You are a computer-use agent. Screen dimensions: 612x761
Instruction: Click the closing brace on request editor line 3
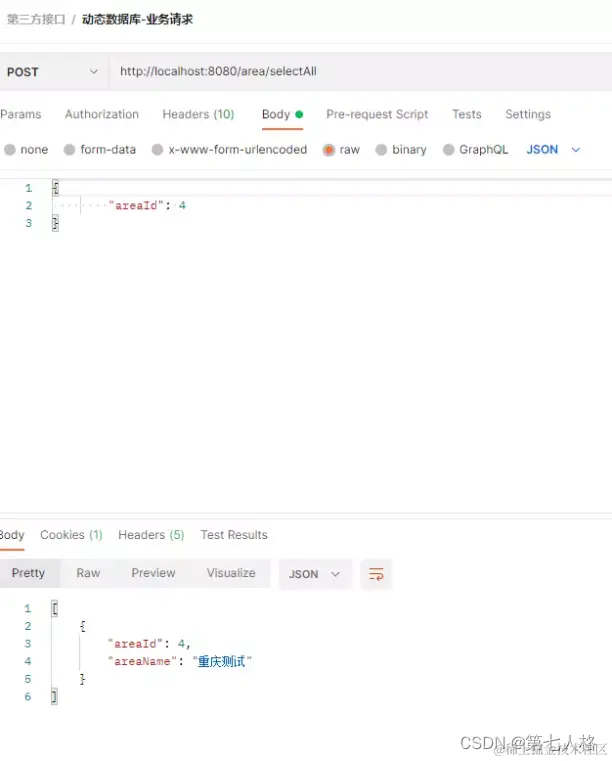point(55,223)
